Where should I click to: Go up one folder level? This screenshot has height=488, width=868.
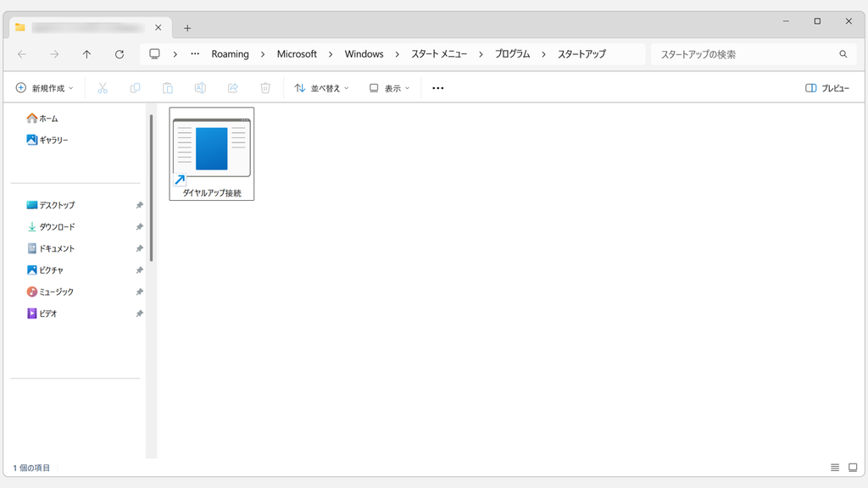87,54
